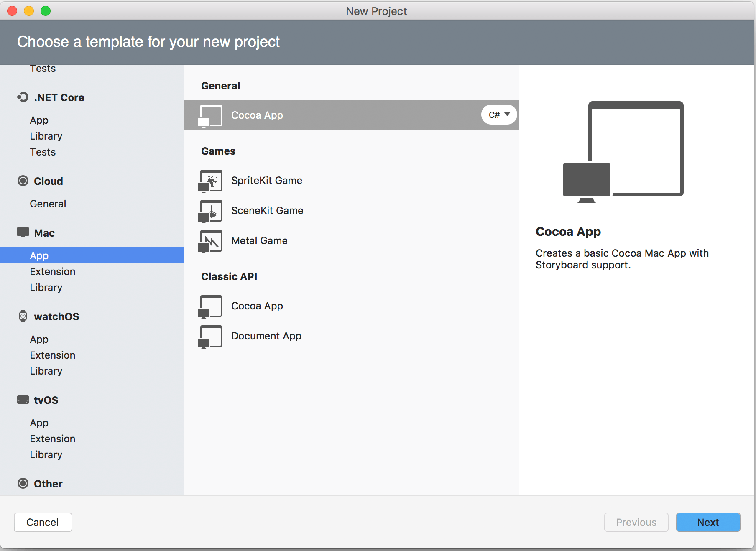
Task: Select App under tvOS
Action: point(92,423)
